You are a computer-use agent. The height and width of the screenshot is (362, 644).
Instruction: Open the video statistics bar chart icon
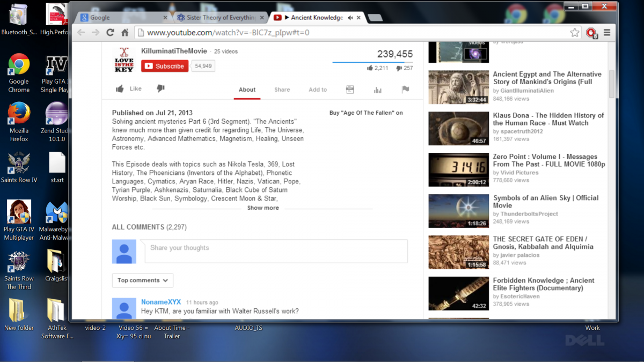[378, 90]
